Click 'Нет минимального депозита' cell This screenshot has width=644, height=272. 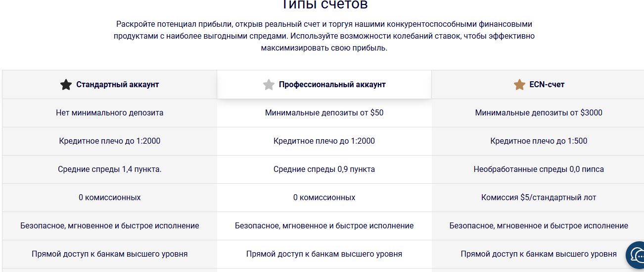(109, 113)
